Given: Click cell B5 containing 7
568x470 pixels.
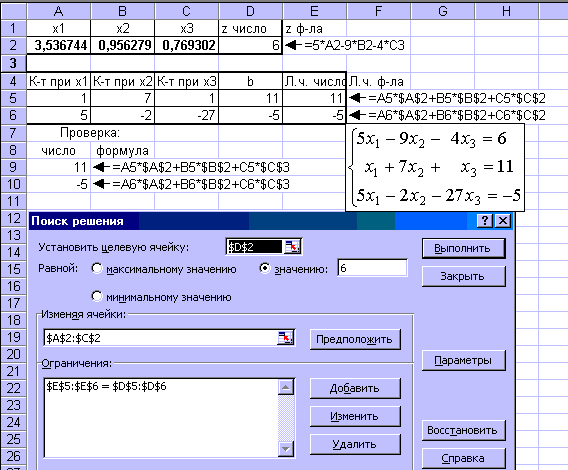Looking at the screenshot, I should point(122,98).
